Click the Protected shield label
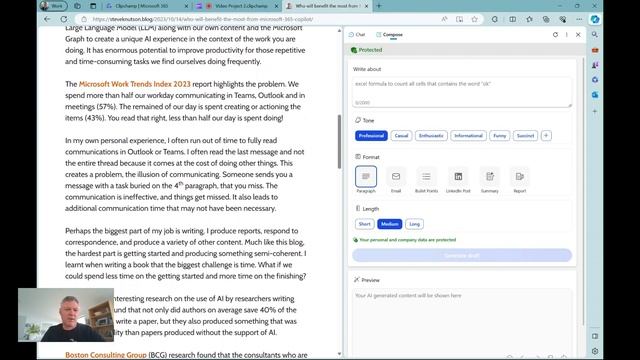640x360 pixels. (367, 50)
